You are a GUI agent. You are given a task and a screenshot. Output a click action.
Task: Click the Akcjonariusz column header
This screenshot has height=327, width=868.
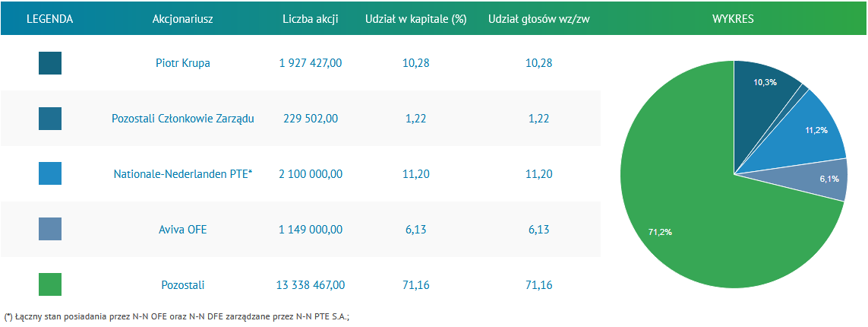[183, 19]
